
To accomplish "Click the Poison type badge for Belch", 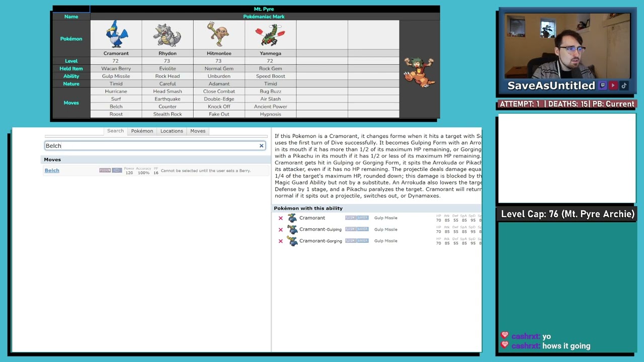I will click(x=105, y=170).
